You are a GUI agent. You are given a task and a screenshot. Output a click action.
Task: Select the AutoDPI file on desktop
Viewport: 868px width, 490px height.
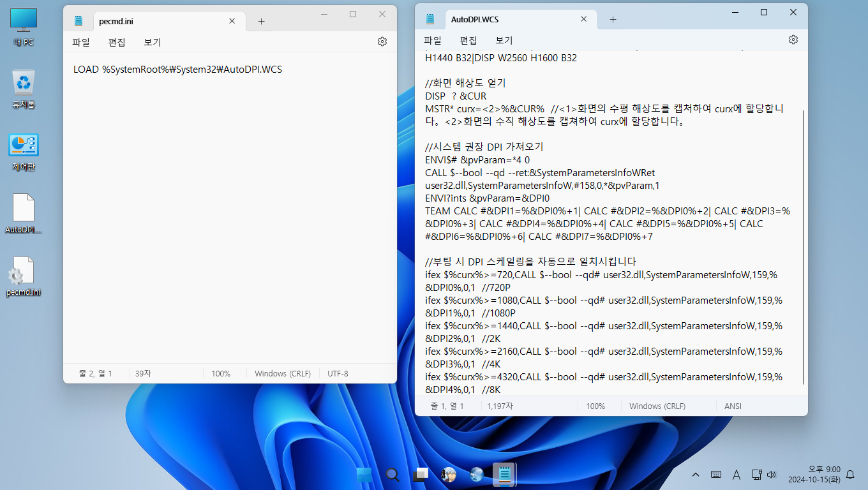(24, 214)
